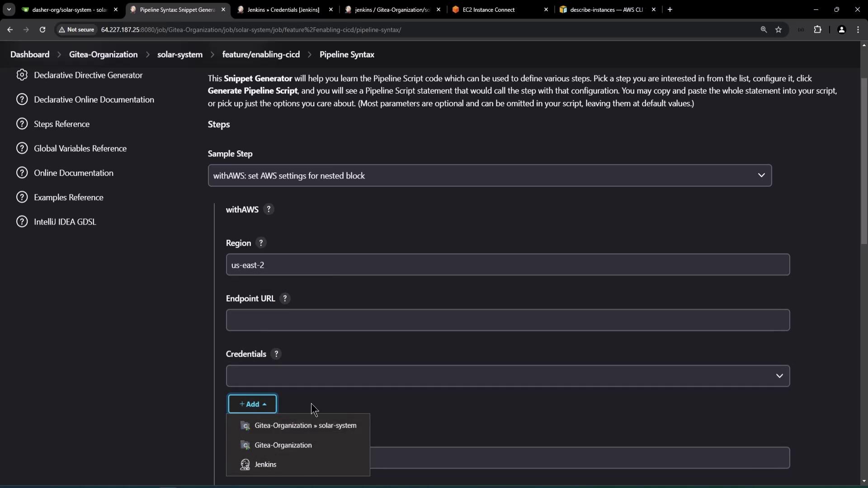Image resolution: width=868 pixels, height=488 pixels.
Task: Open the browser extensions puzzle icon
Action: click(817, 30)
